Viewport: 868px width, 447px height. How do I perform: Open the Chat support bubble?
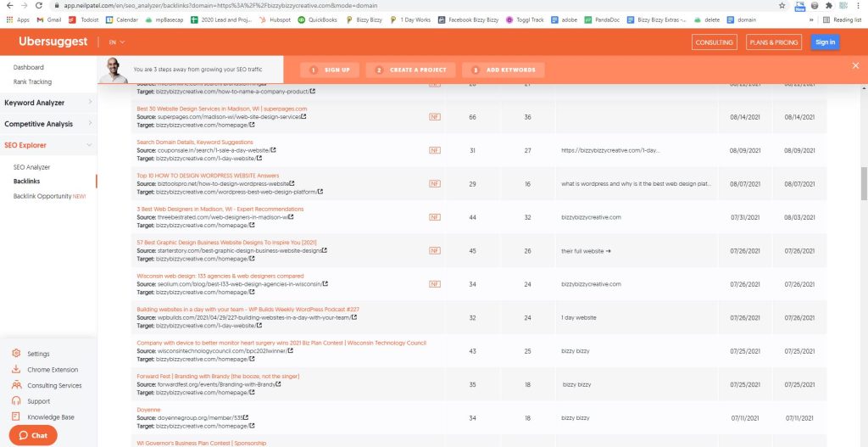coord(33,435)
